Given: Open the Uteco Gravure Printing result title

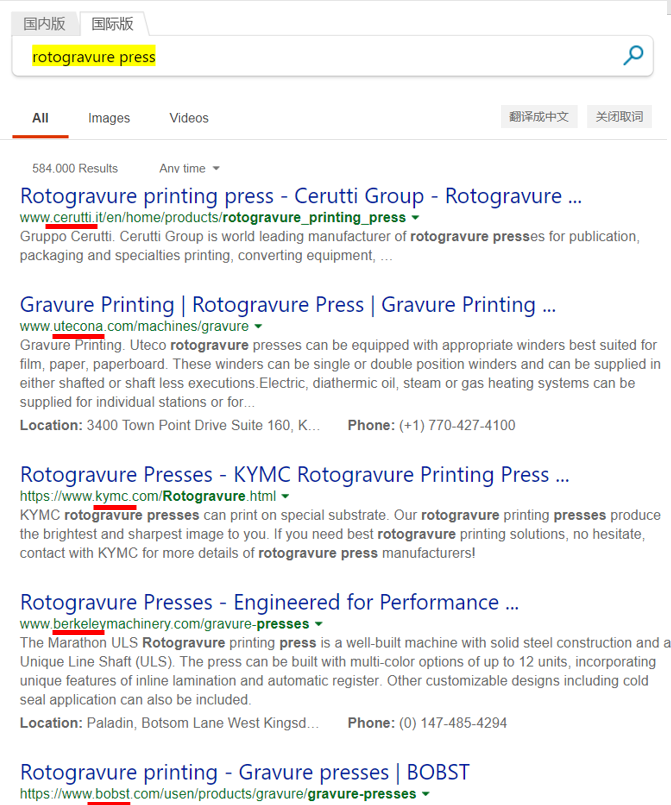Looking at the screenshot, I should click(288, 304).
